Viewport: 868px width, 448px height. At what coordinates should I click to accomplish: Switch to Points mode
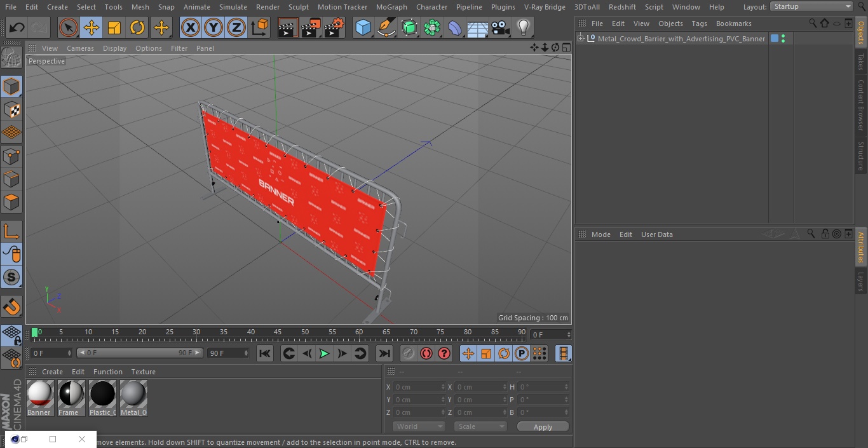tap(11, 156)
